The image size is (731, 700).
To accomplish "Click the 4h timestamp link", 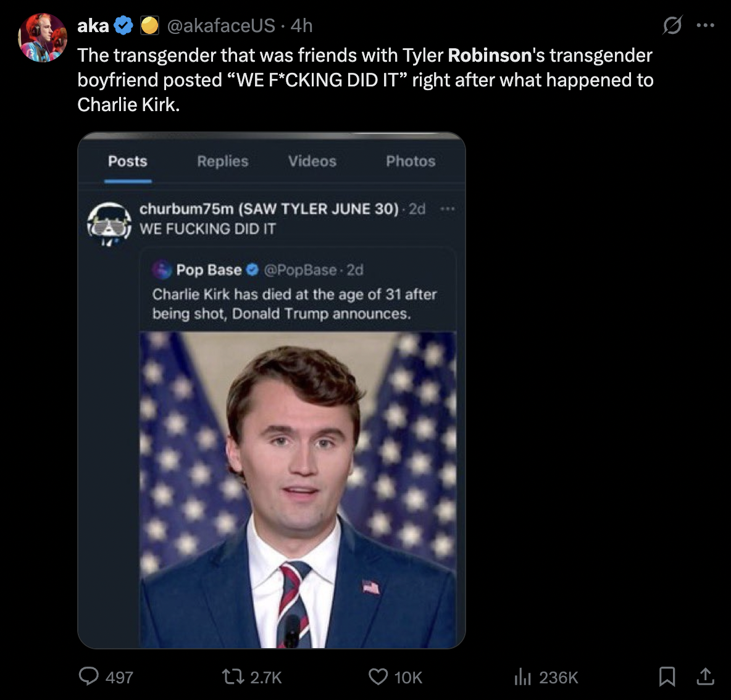I will (x=302, y=25).
